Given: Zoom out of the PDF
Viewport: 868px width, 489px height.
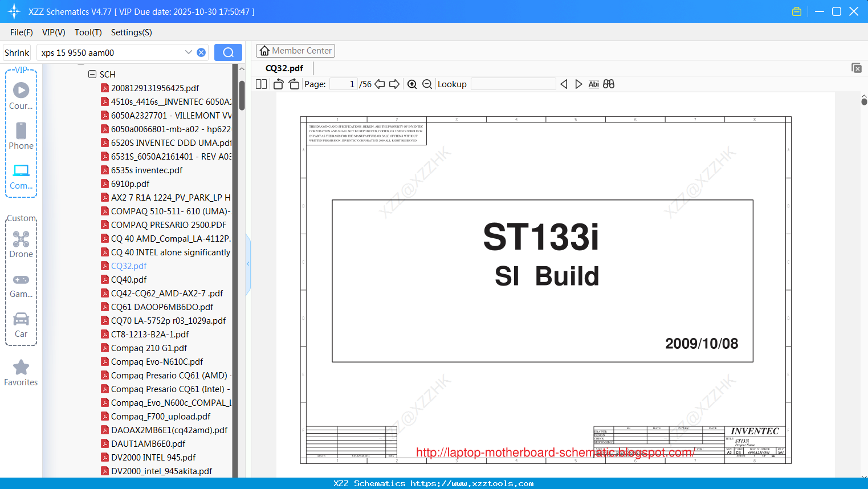Looking at the screenshot, I should (x=427, y=84).
